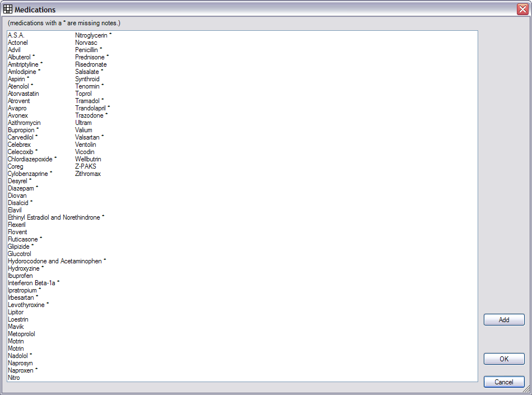The width and height of the screenshot is (532, 395).
Task: Select Loestrin medication
Action: 18,319
